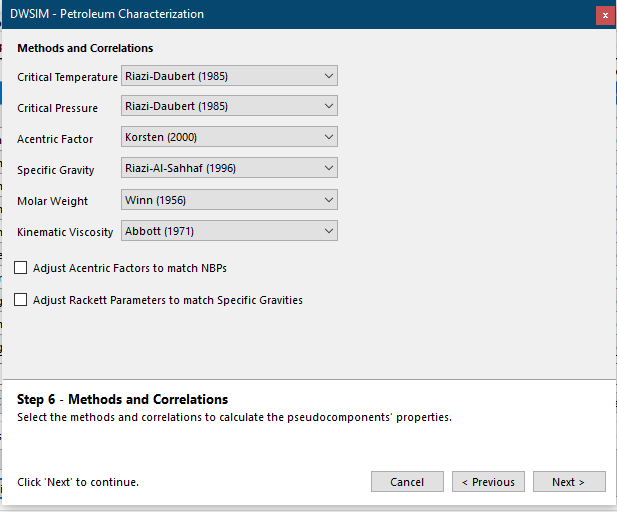Click the Adjust Rackett Parameters label text
617x512 pixels.
(x=168, y=300)
